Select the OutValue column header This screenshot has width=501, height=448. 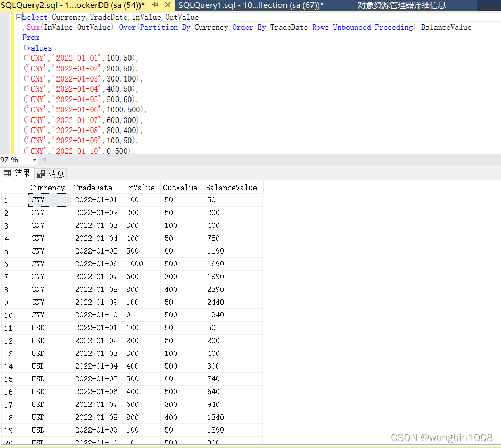tap(182, 188)
